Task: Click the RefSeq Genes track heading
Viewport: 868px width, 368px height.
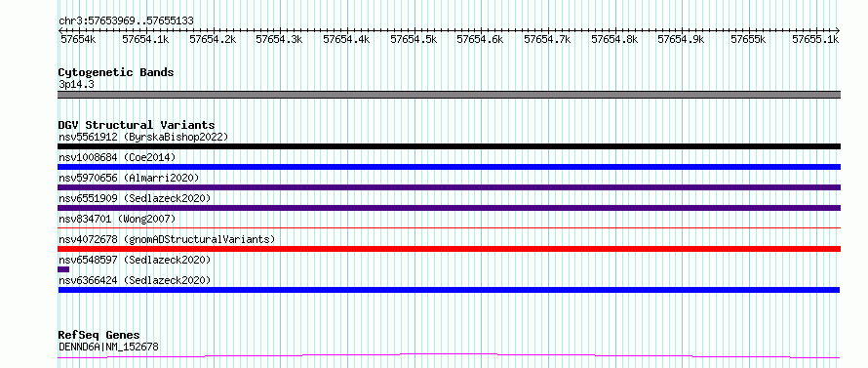Action: pos(99,336)
